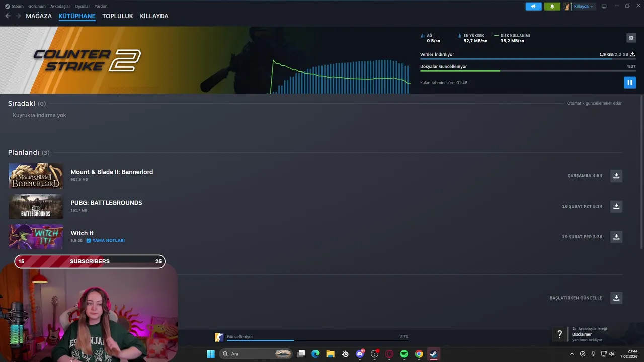Open the PUBG Battlegrounds thumbnail

pyautogui.click(x=36, y=206)
